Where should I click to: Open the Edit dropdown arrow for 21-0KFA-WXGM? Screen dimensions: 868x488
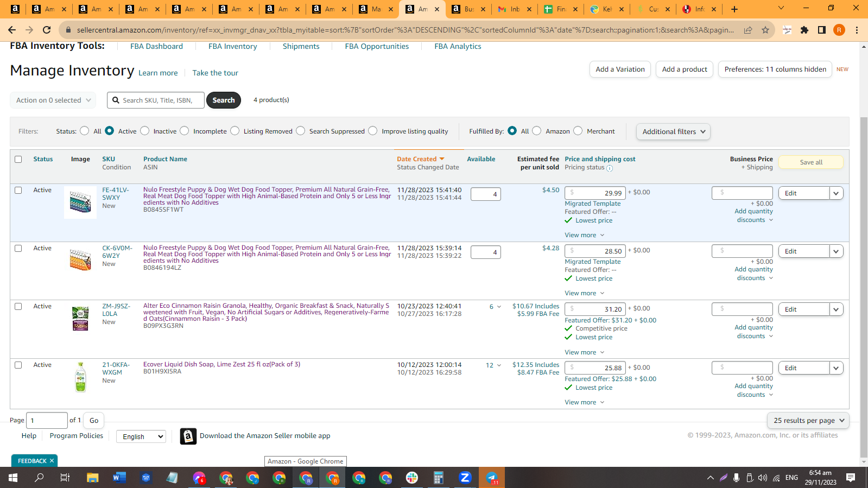(836, 368)
